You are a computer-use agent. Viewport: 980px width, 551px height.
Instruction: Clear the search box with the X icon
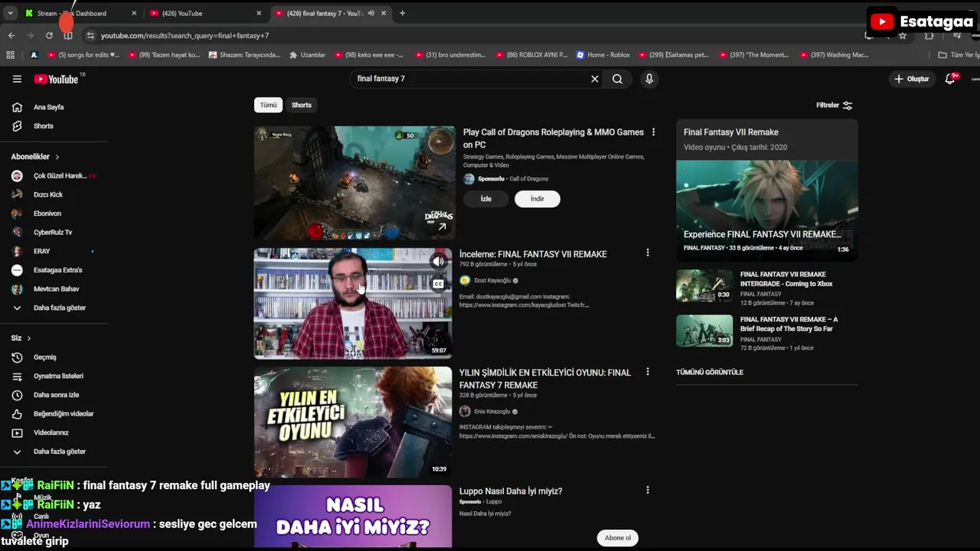pyautogui.click(x=594, y=79)
